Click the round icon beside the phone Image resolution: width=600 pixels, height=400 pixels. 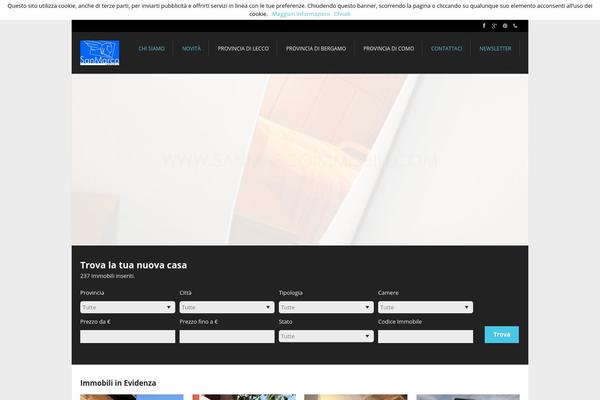coord(505,26)
